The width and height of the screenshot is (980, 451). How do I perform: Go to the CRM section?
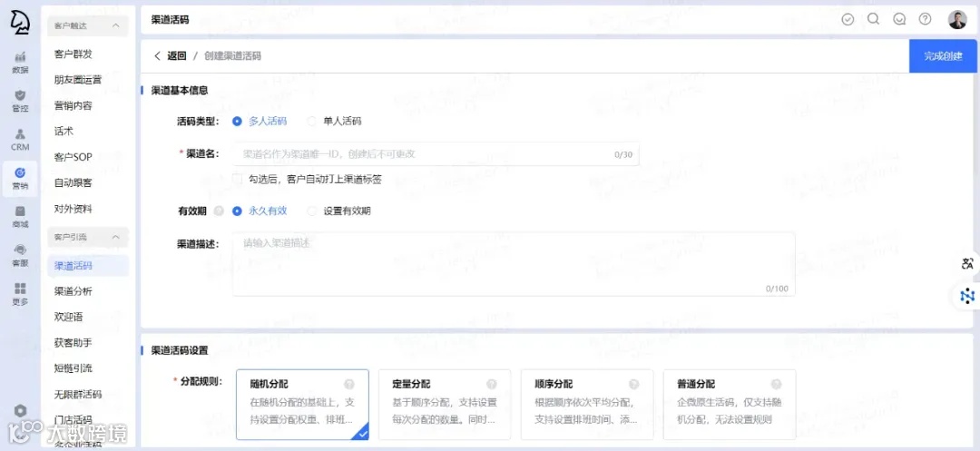[20, 140]
